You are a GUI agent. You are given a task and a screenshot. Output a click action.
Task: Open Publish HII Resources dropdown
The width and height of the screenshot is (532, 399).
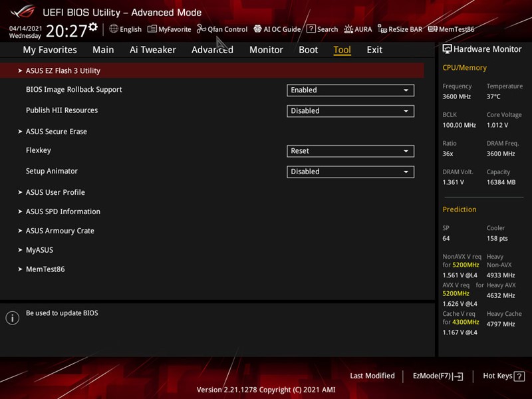(350, 111)
